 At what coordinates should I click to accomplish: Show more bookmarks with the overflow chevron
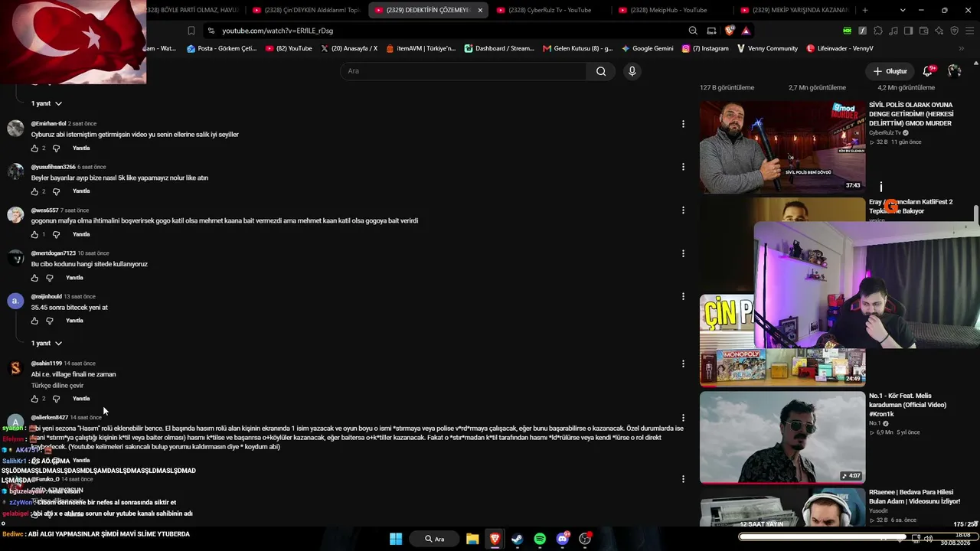click(x=962, y=48)
